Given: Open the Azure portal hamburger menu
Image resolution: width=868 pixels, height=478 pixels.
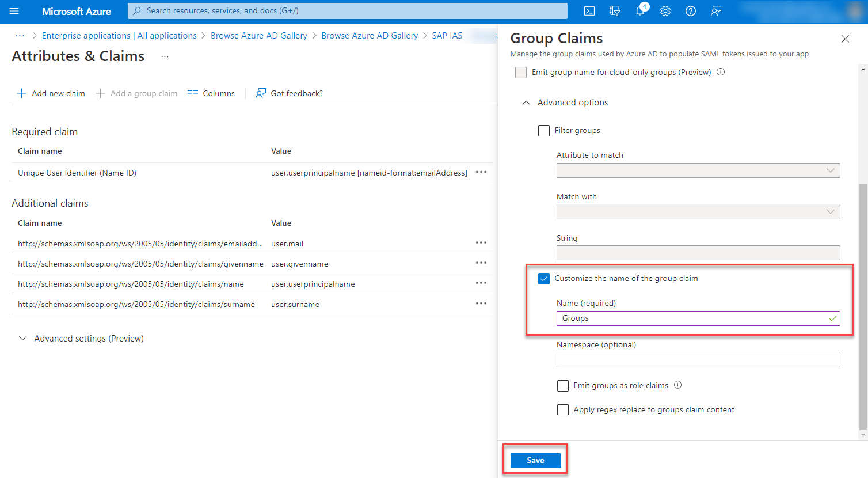Looking at the screenshot, I should (x=14, y=11).
